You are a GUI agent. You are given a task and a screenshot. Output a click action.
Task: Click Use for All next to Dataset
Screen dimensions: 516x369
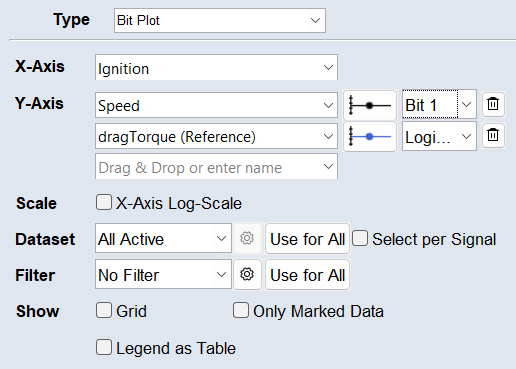click(308, 239)
